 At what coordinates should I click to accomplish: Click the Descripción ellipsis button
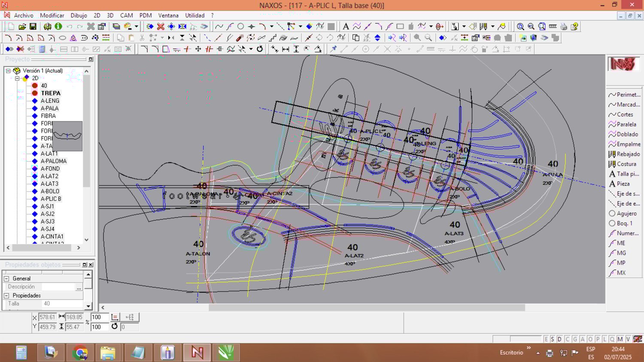pos(79,287)
